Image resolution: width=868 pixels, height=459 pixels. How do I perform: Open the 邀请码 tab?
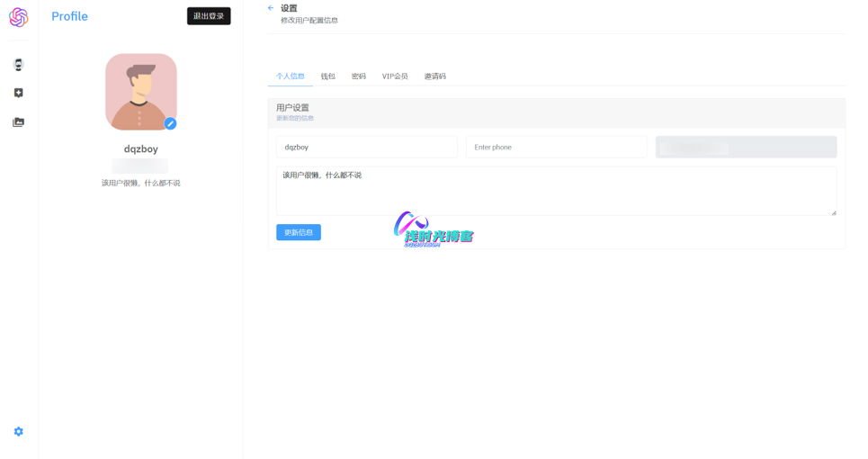(x=435, y=76)
